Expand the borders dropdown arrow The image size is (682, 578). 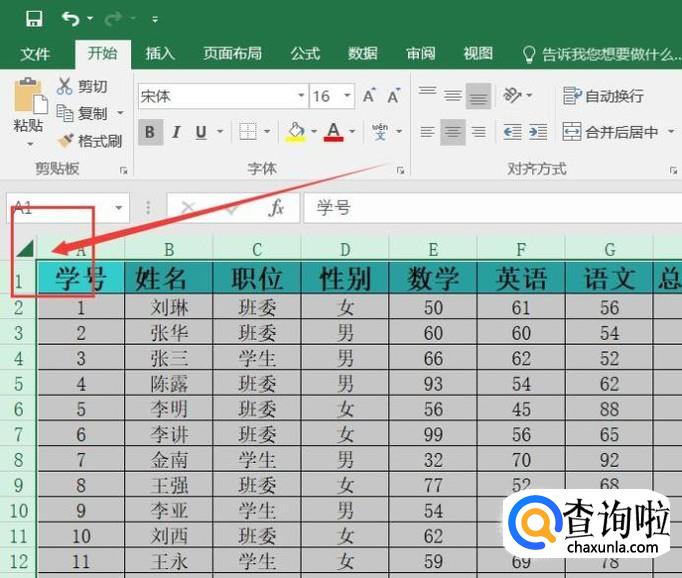pos(267,131)
